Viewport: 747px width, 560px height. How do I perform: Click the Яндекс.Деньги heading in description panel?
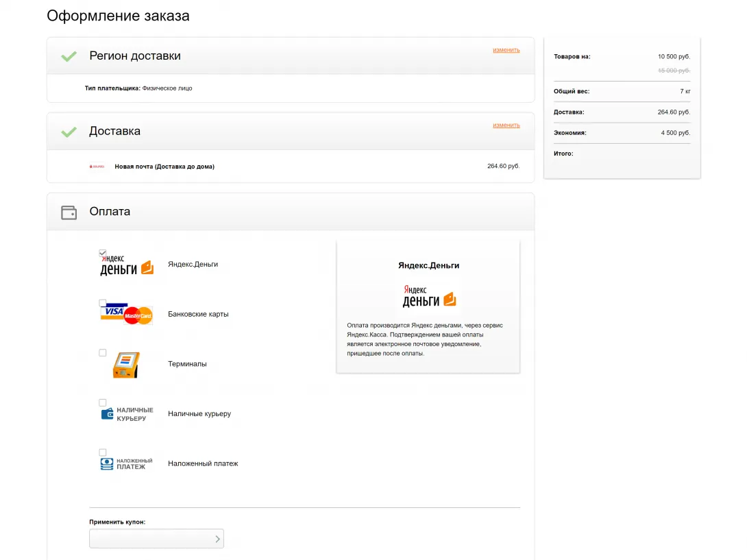tap(429, 266)
